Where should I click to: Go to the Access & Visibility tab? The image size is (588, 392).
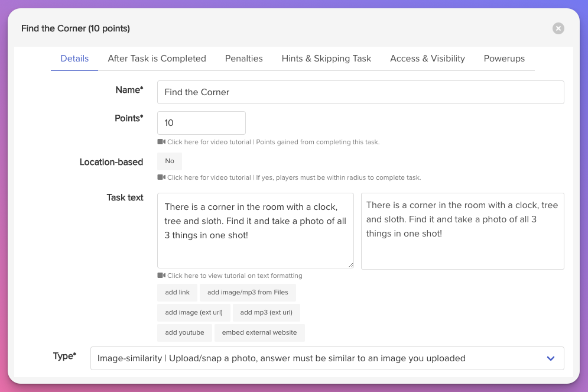point(427,59)
